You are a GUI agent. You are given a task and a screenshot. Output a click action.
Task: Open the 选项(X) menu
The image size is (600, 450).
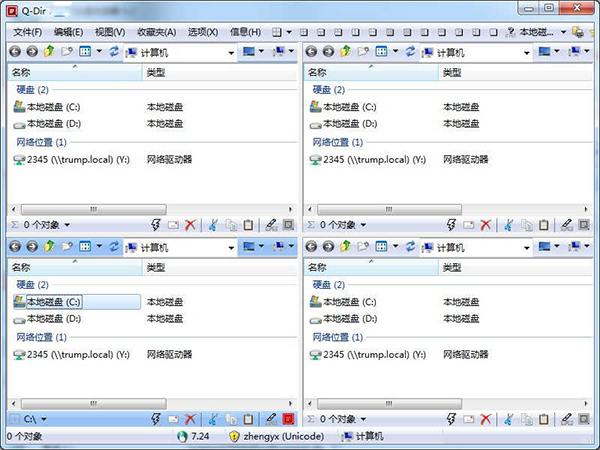click(x=203, y=32)
